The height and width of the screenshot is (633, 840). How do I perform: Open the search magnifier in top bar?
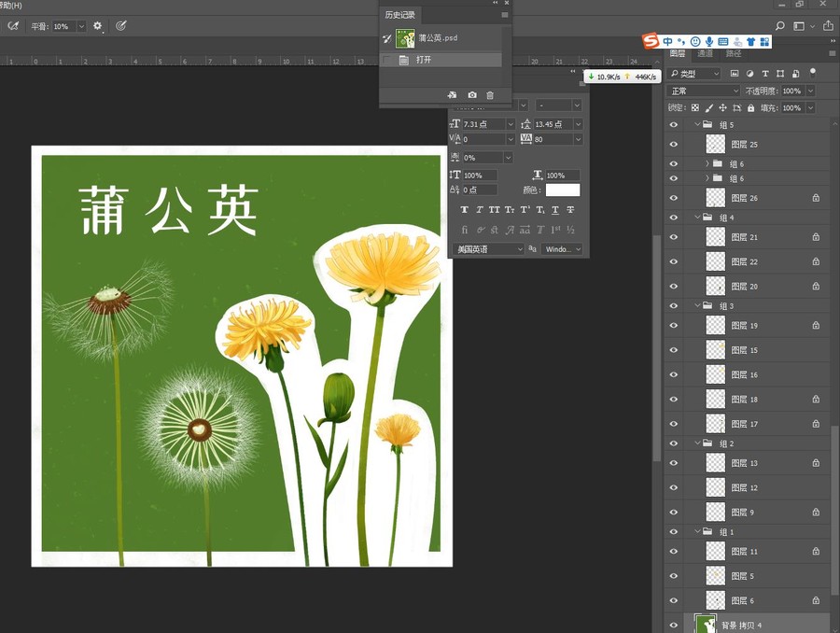(780, 26)
